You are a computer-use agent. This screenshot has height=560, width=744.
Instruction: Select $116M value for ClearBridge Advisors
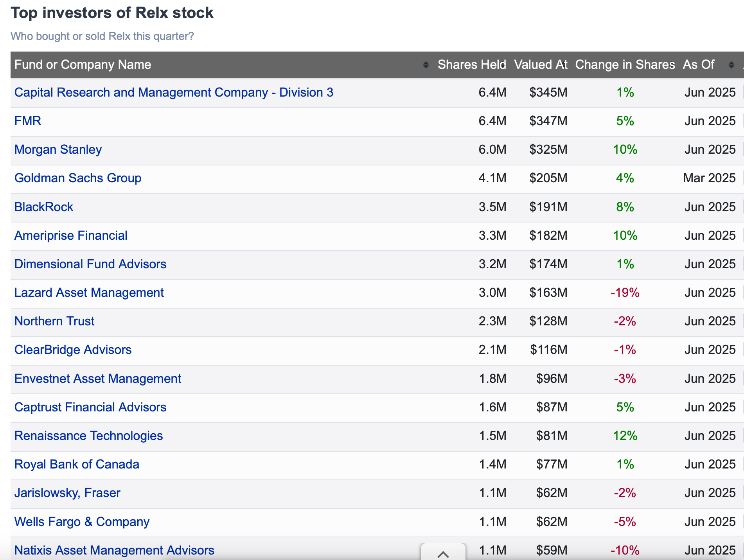pos(549,350)
